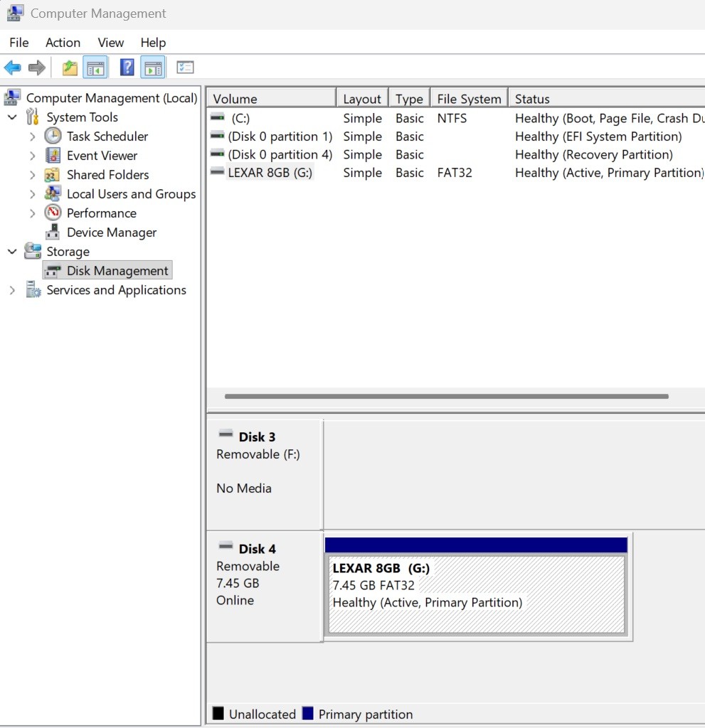Click the System Tools wrench icon
This screenshot has height=728, width=705.
pyautogui.click(x=32, y=117)
